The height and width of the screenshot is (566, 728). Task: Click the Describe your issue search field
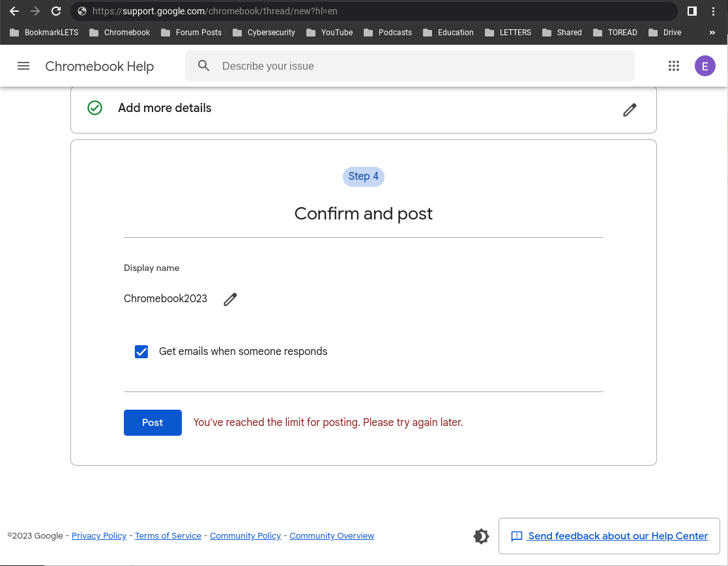[x=409, y=66]
